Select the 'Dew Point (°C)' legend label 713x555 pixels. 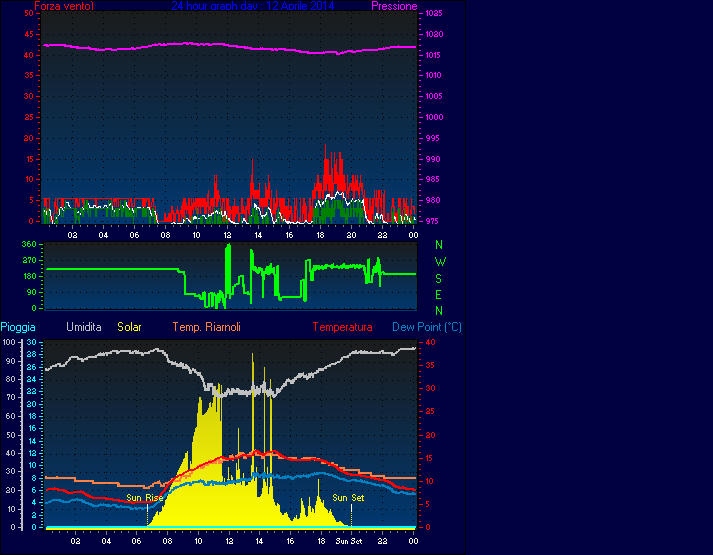[427, 327]
